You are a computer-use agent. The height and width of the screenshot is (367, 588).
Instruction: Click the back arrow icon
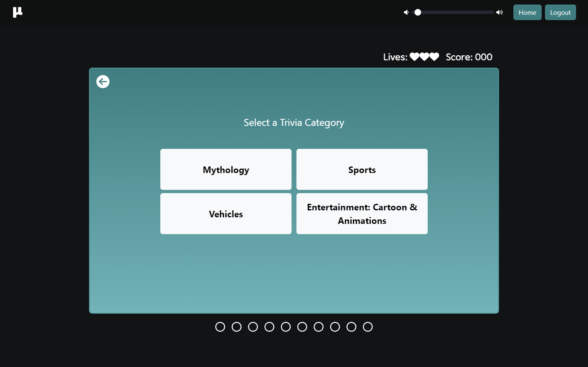(103, 82)
